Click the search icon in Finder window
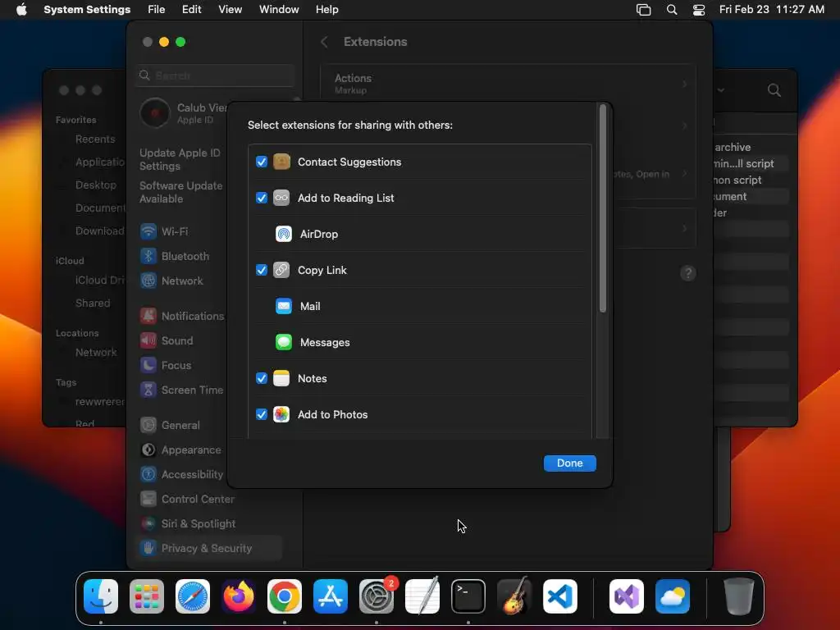 coord(774,90)
